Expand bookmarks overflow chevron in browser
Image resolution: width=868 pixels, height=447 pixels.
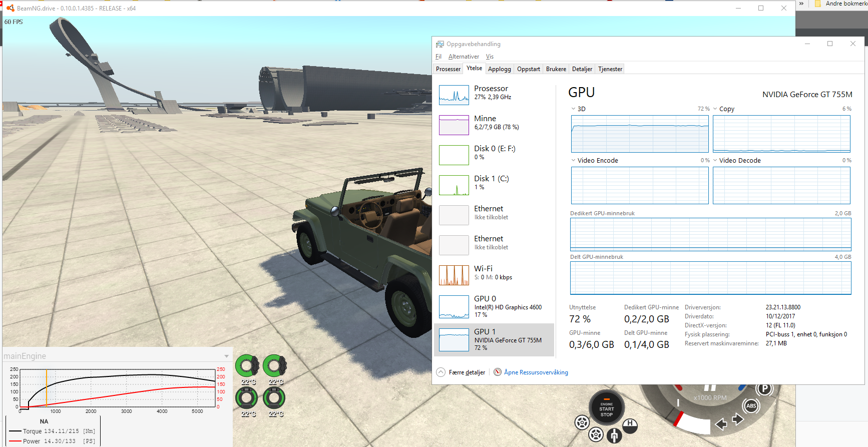pos(801,4)
